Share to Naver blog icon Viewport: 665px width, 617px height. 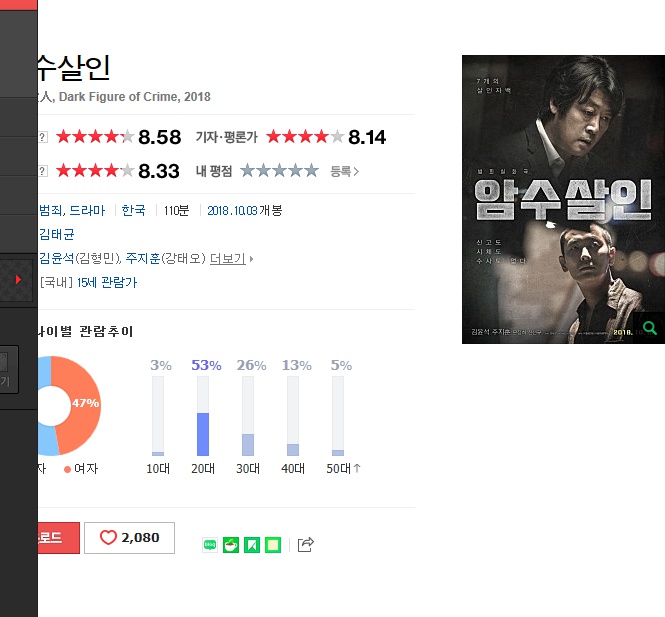[210, 545]
